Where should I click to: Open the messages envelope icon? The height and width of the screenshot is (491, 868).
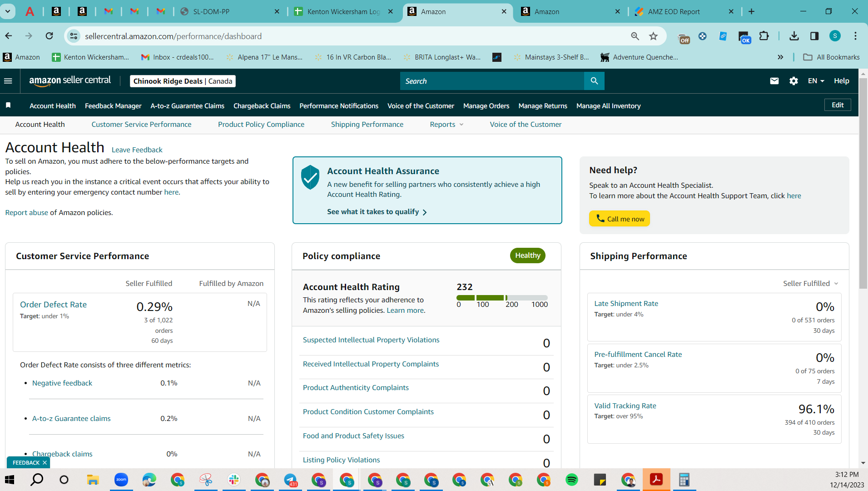pyautogui.click(x=774, y=81)
